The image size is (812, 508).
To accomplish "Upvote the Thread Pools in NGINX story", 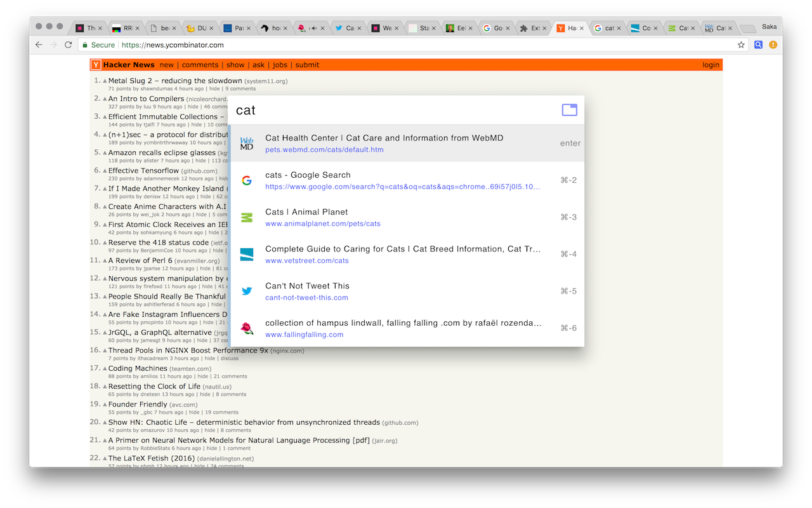I will pyautogui.click(x=105, y=351).
